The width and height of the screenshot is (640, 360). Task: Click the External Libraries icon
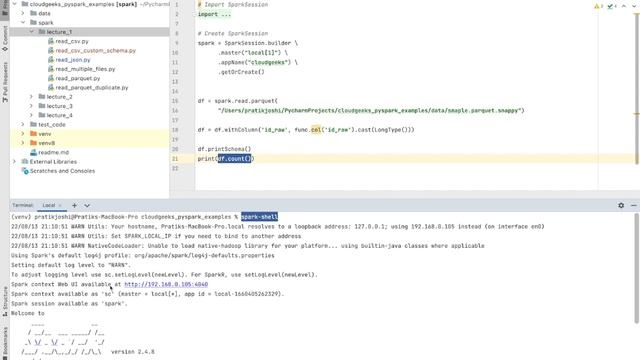point(25,162)
